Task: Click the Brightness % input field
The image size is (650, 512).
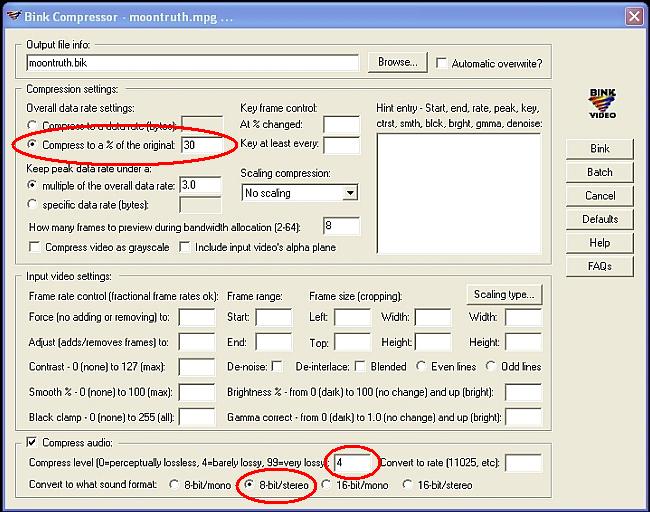Action: [x=523, y=392]
